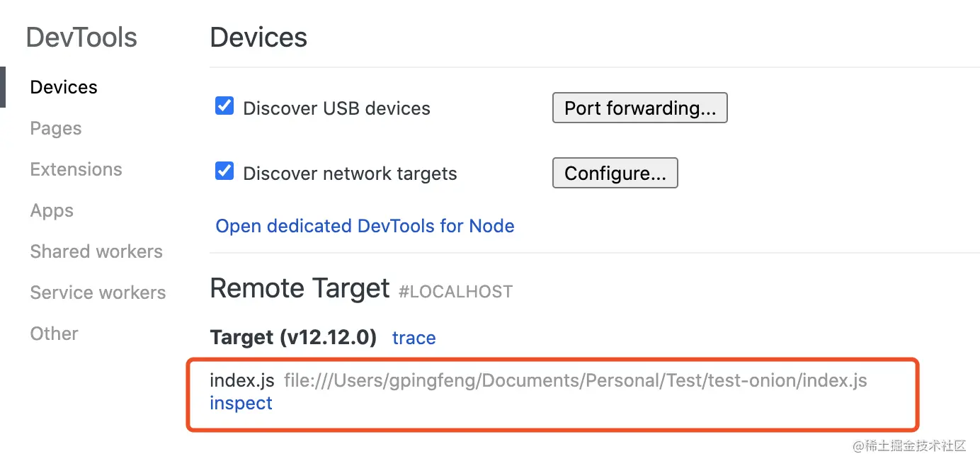Click the #LOCALHOST tag beside Remote Target
The width and height of the screenshot is (980, 466).
[455, 291]
